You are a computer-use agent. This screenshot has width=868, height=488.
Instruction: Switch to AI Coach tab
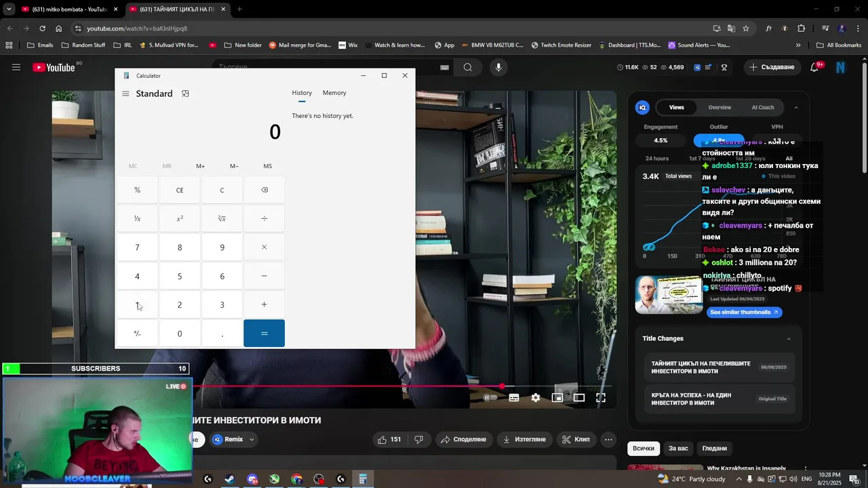[x=763, y=107]
